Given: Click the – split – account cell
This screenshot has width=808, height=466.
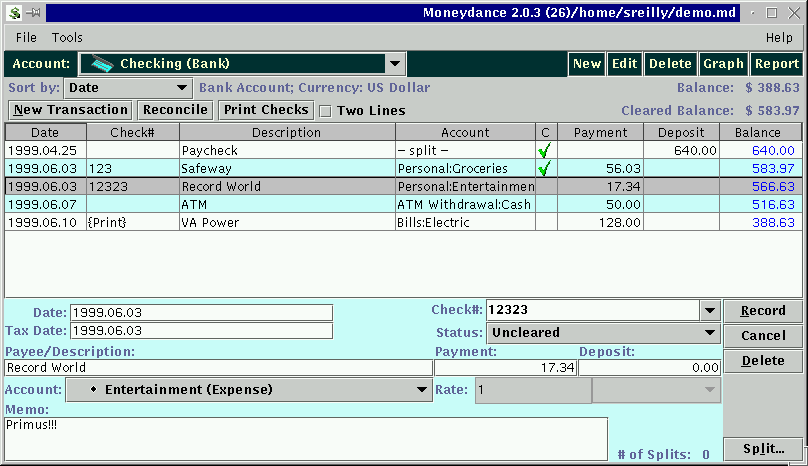Looking at the screenshot, I should click(x=465, y=151).
